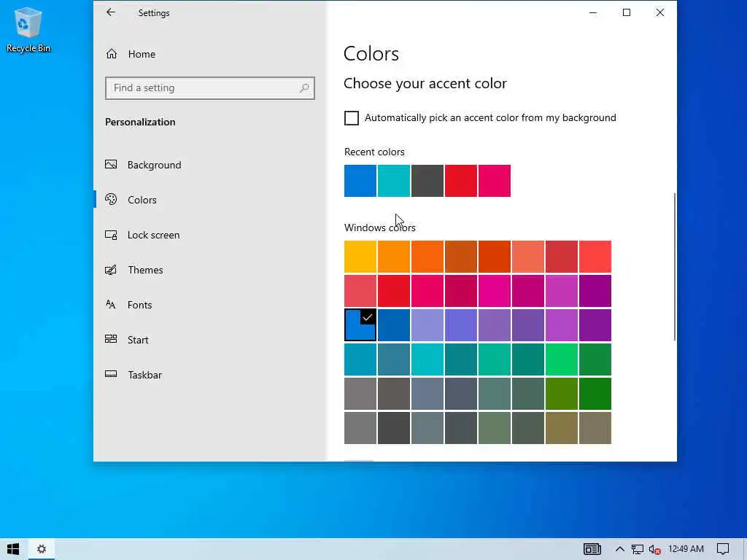
Task: Click the Start tiles icon
Action: 111,340
